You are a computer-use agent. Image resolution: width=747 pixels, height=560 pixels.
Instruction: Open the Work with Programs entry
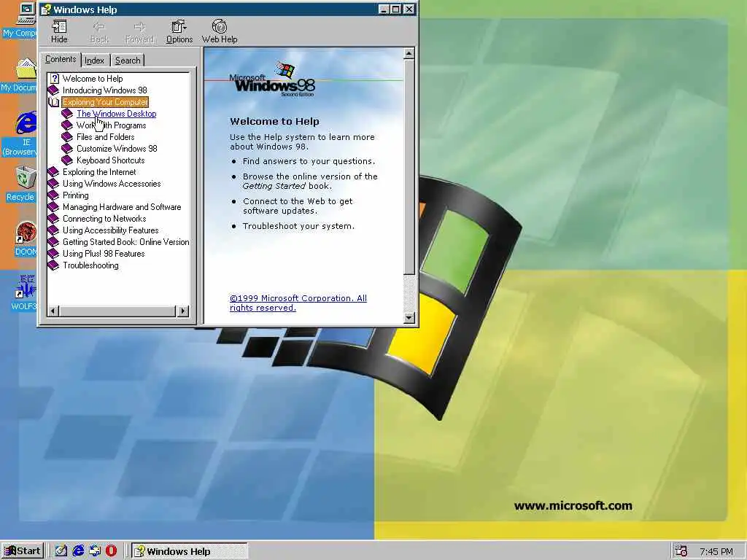111,125
